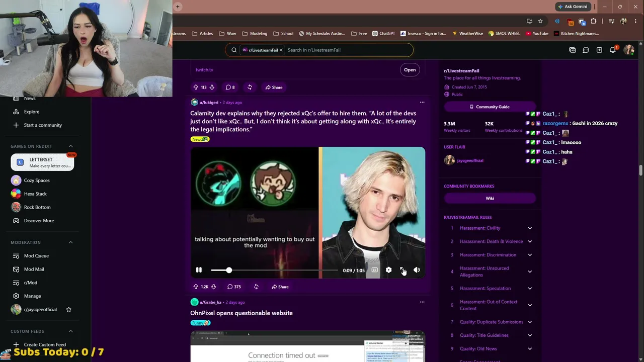
Task: Open Hexa Stack game
Action: tap(35, 194)
